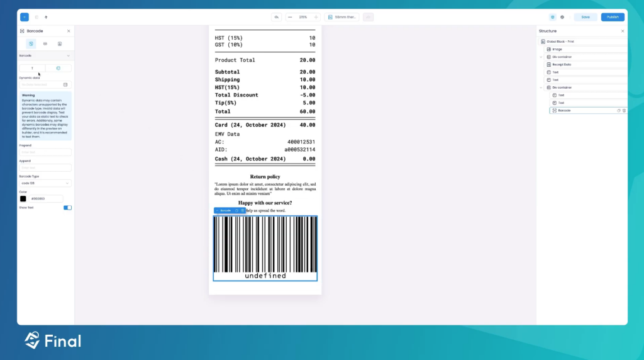Select the Image item in Structure
644x360 pixels.
[586, 49]
